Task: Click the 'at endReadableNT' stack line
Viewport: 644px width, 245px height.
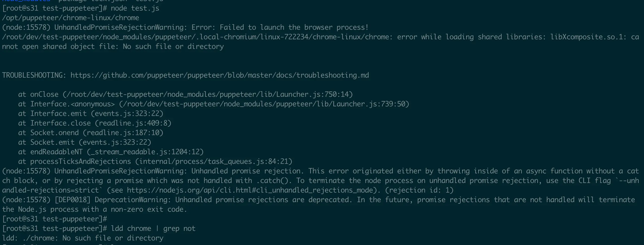Action: pos(111,152)
